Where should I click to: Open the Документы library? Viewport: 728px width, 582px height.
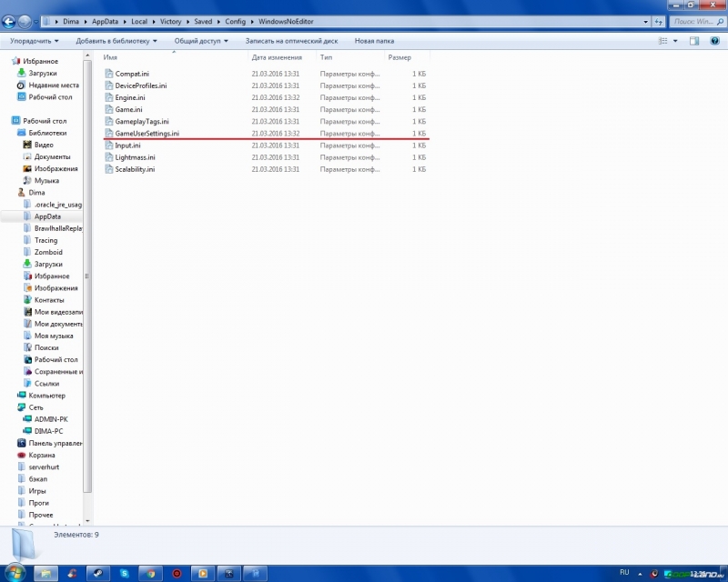point(52,157)
